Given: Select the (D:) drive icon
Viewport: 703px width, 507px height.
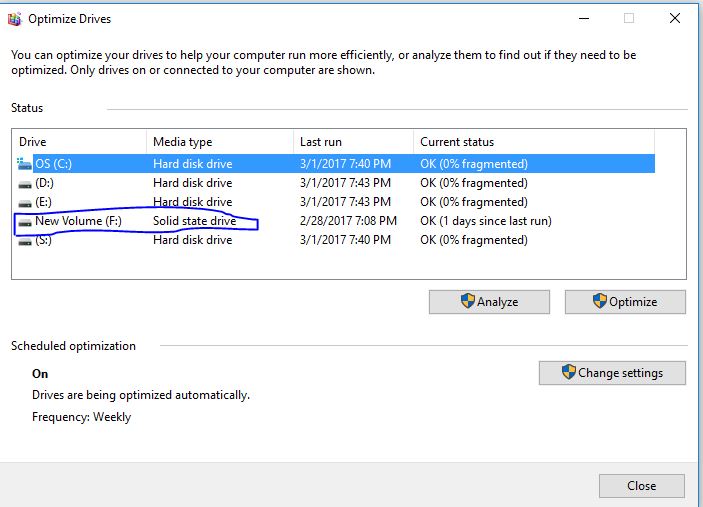Looking at the screenshot, I should pos(25,184).
